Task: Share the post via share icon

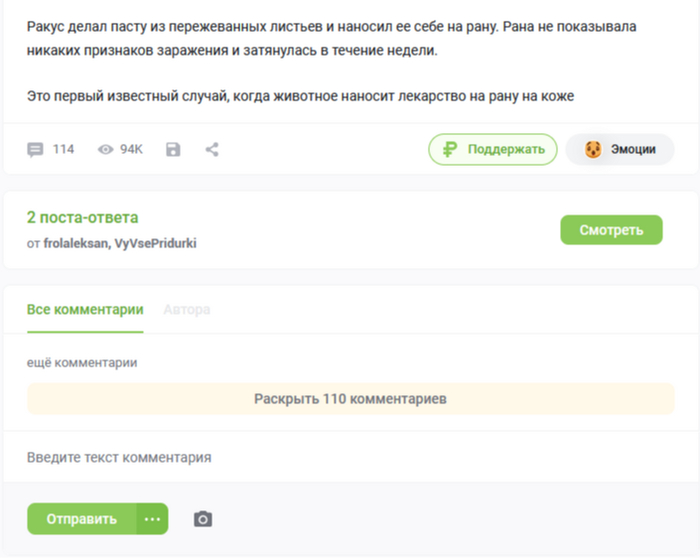Action: (x=212, y=150)
